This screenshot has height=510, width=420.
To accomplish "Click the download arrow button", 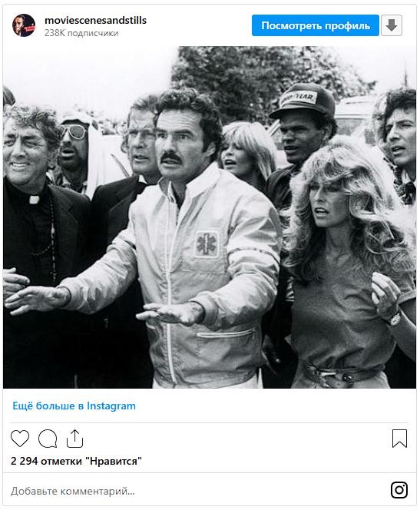I will click(392, 25).
